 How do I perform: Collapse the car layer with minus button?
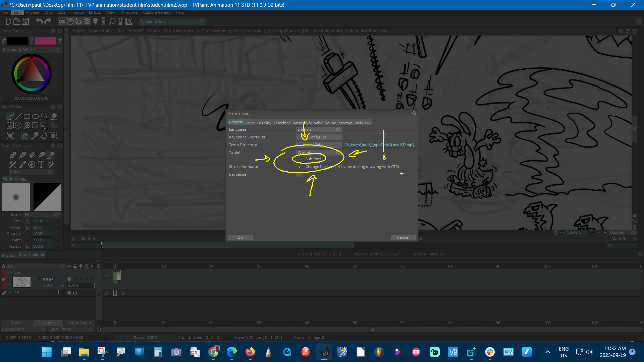(10, 273)
